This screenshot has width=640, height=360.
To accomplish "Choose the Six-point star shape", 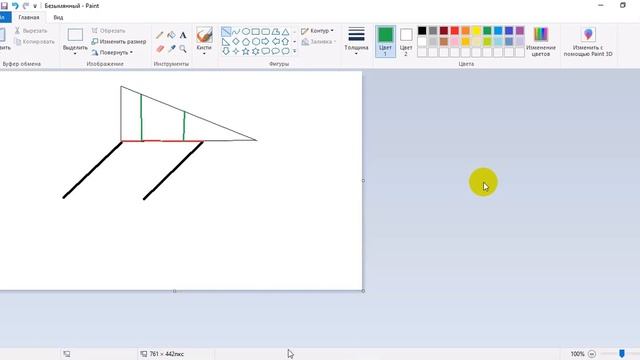I will tap(256, 51).
